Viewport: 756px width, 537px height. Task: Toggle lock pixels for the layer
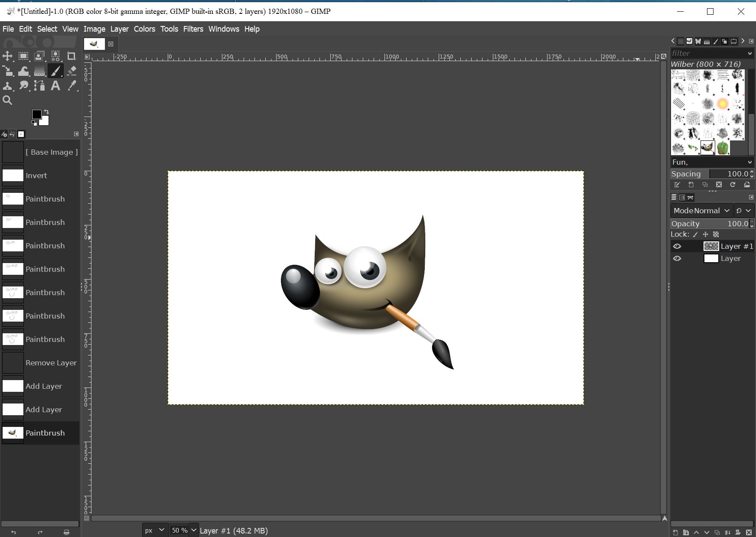[x=695, y=234]
